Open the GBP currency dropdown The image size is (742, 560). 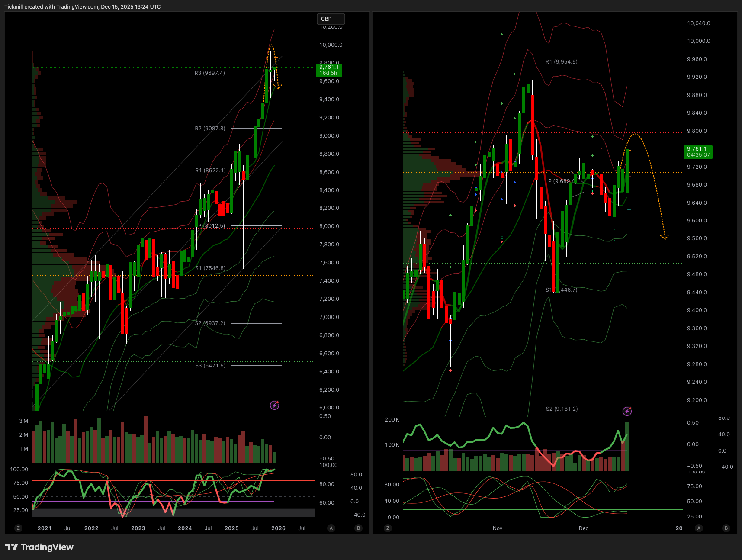point(331,19)
